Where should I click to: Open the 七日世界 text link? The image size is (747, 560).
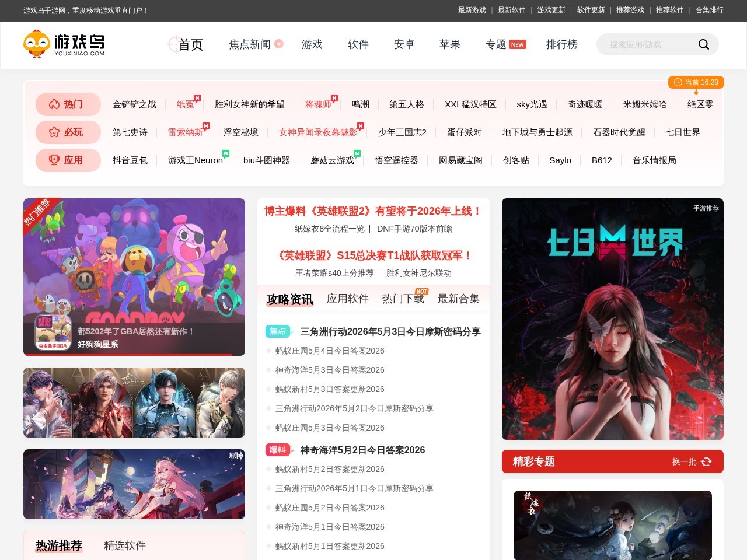(683, 132)
